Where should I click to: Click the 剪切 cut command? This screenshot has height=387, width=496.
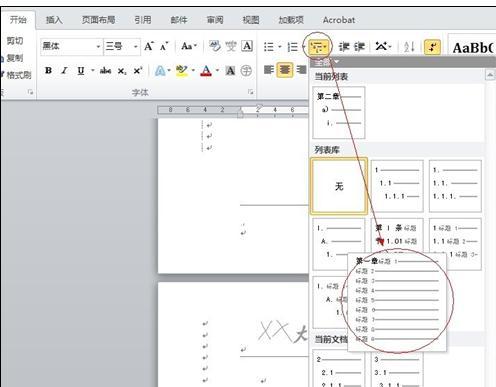click(x=15, y=41)
